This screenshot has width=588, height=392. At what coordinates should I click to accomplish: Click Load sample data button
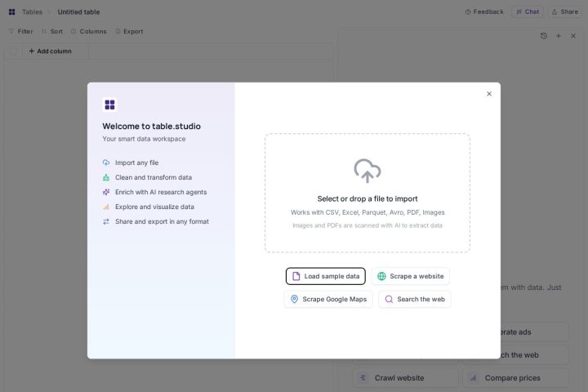point(326,276)
